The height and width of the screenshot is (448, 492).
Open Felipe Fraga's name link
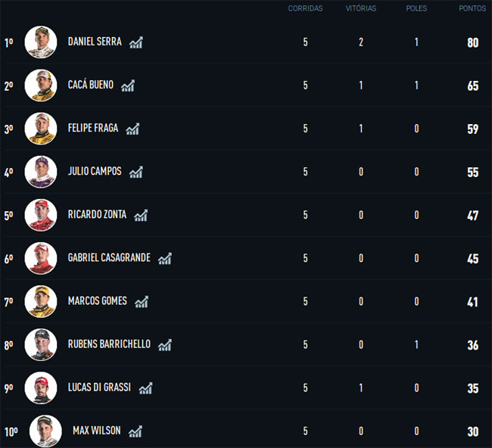click(93, 128)
